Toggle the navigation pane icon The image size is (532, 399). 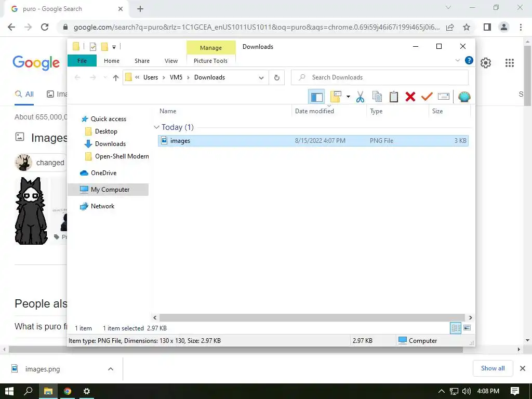316,97
